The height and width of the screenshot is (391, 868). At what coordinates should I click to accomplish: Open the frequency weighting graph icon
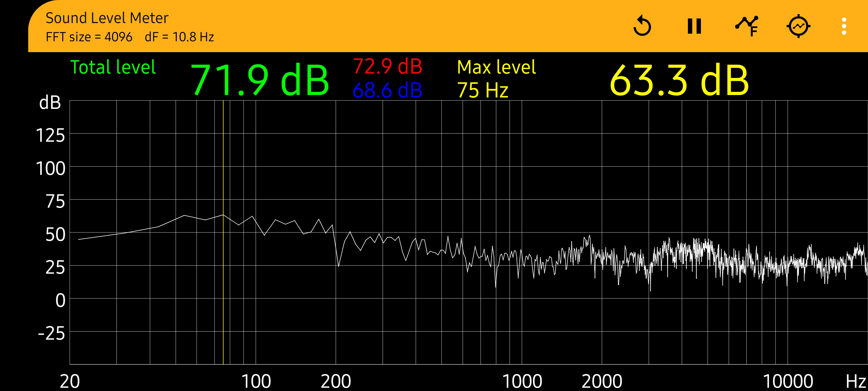pos(747,26)
